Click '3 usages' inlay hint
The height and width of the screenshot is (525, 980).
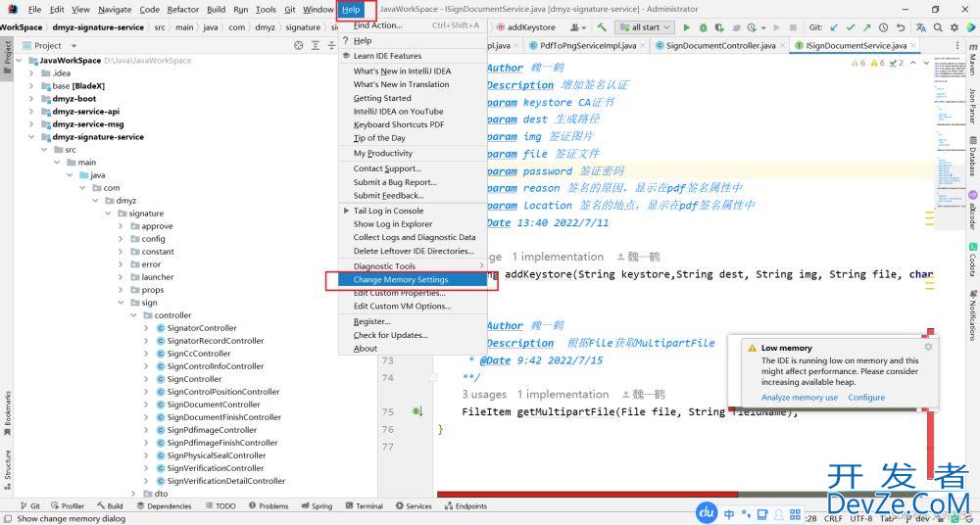(x=484, y=395)
